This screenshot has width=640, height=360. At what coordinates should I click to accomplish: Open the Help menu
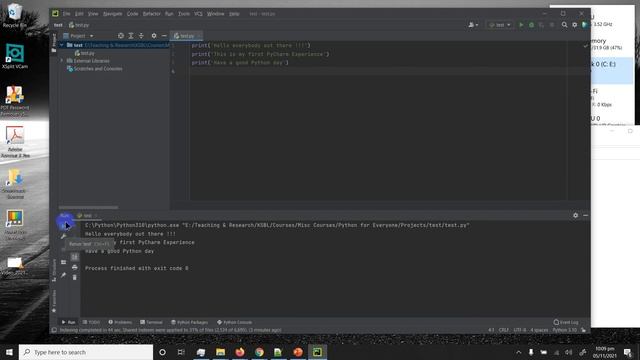coord(234,13)
